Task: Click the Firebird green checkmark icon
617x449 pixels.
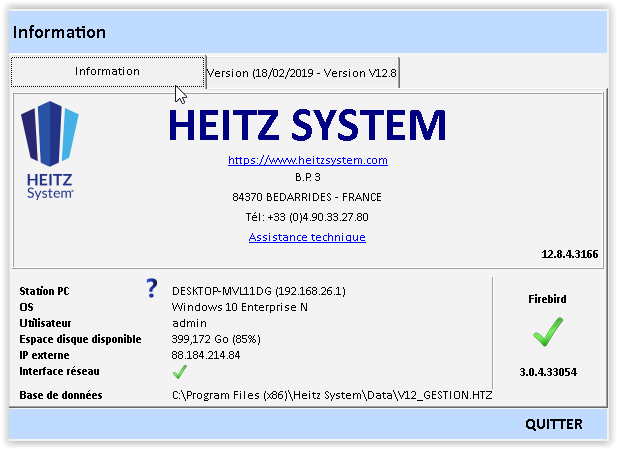Action: pos(548,332)
